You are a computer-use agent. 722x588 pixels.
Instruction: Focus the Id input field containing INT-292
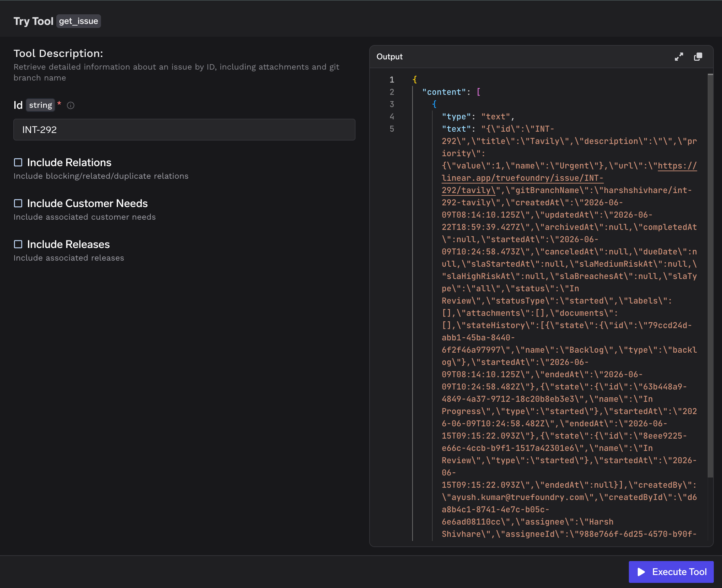[x=184, y=130]
